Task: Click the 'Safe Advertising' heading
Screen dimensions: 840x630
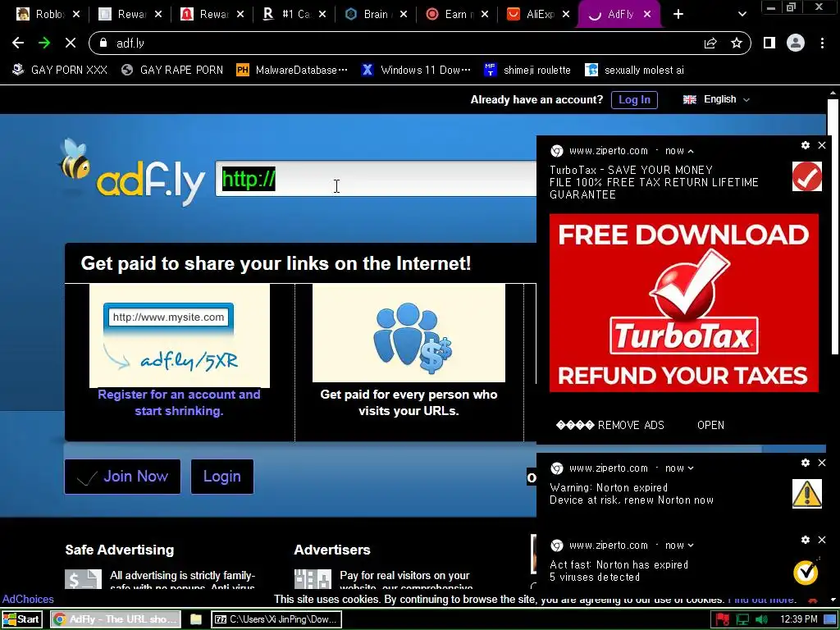Action: (120, 550)
